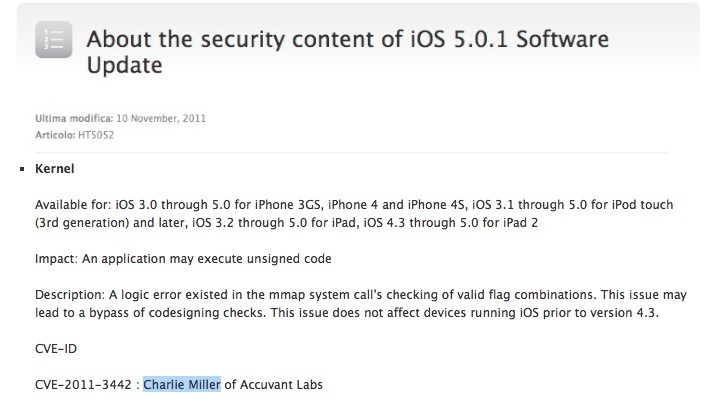The height and width of the screenshot is (405, 709).
Task: Click the "Impact" label
Action: tap(54, 259)
